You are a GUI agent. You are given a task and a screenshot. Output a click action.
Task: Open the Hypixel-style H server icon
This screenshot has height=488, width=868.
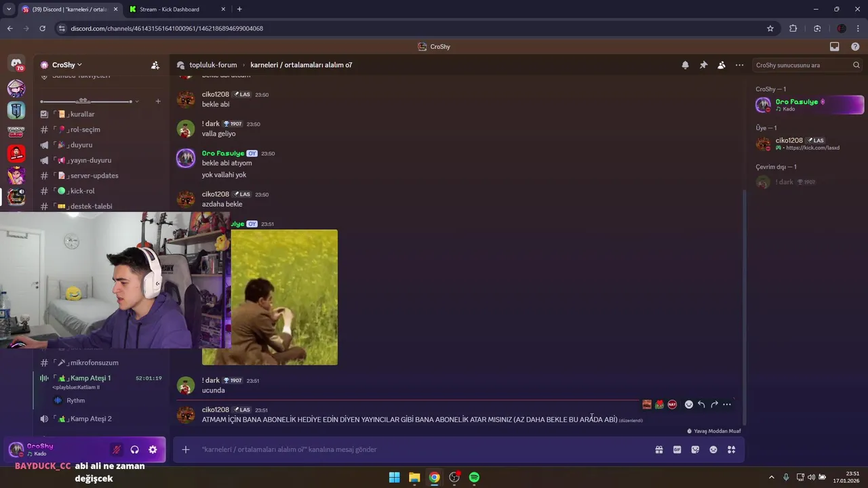click(16, 109)
